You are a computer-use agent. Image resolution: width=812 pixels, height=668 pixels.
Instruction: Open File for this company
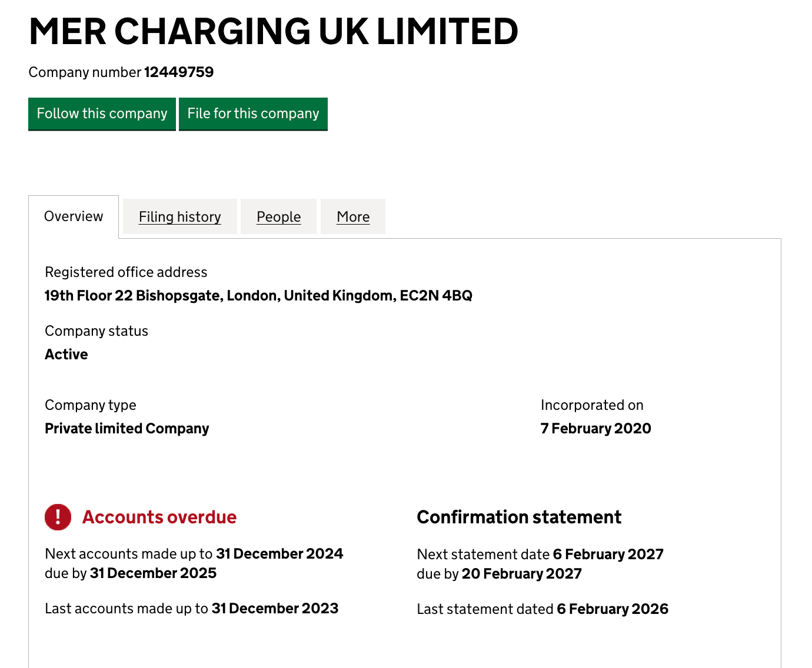(253, 113)
